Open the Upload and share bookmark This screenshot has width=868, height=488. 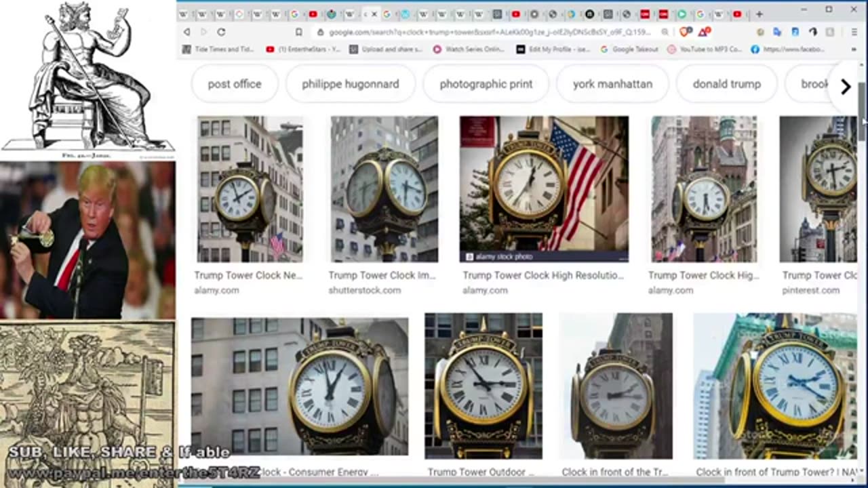pos(386,49)
